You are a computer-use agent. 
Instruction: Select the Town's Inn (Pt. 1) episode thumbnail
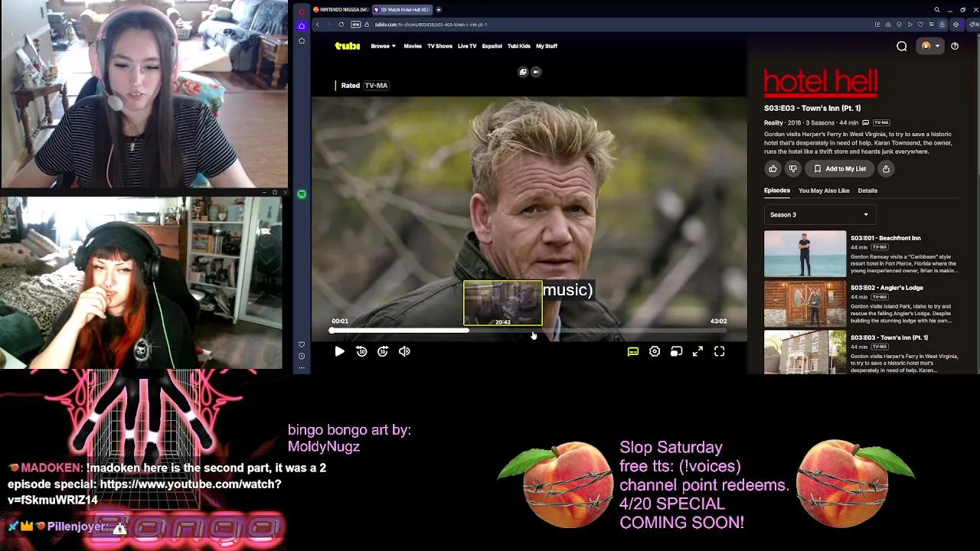tap(805, 352)
